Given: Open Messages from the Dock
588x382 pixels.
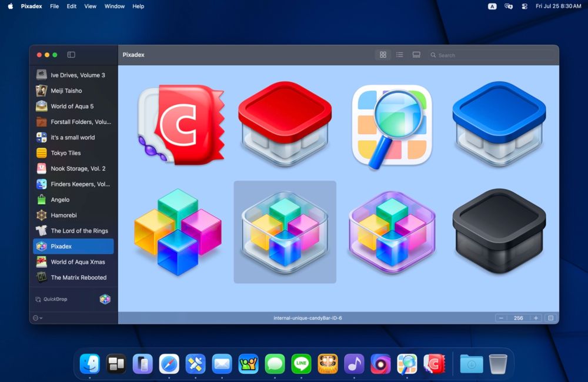Looking at the screenshot, I should pos(275,364).
